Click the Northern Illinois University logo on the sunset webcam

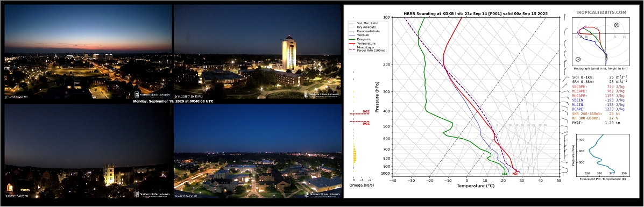point(153,94)
